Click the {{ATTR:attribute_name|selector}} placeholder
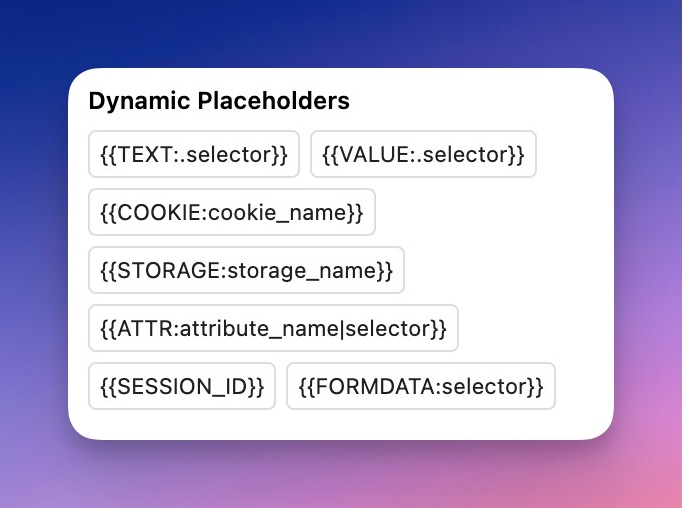The image size is (682, 508). click(x=273, y=328)
